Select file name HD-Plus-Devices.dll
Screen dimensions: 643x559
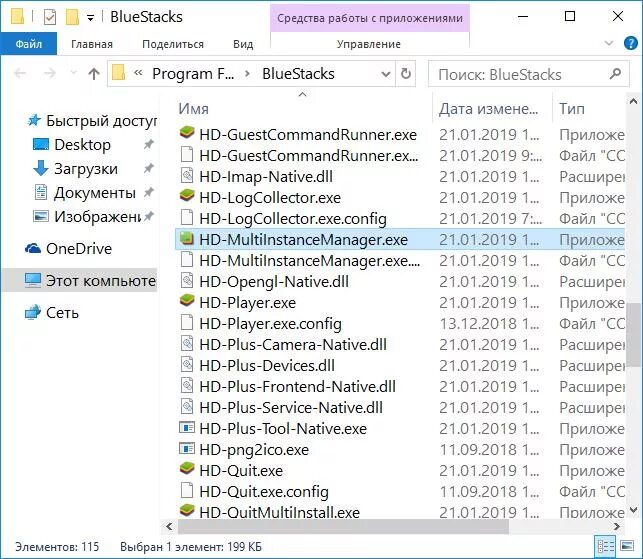[x=267, y=365]
